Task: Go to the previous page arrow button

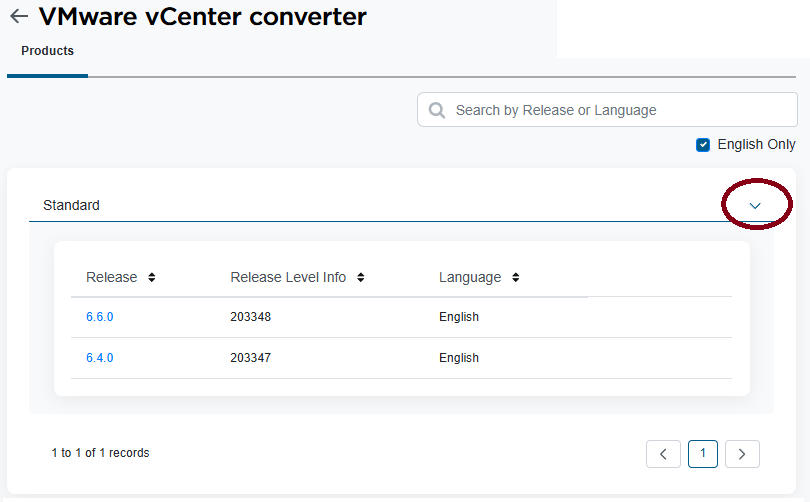Action: tap(663, 454)
